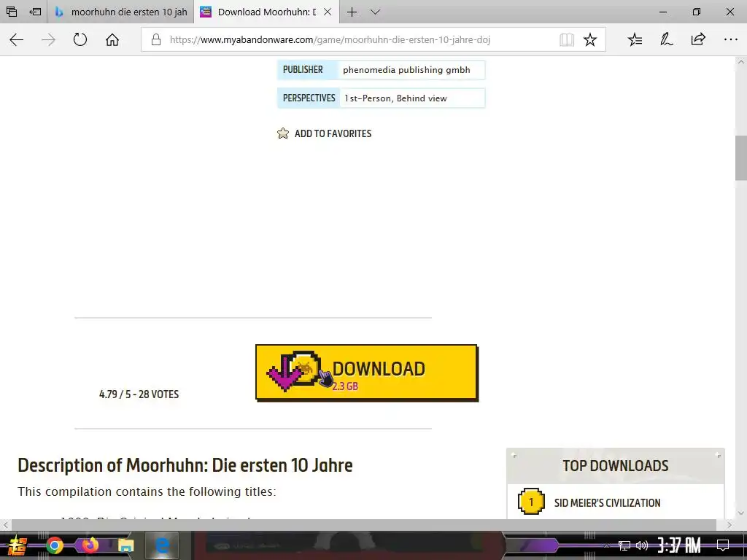
Task: Click the Edge taskbar icon
Action: [x=162, y=545]
